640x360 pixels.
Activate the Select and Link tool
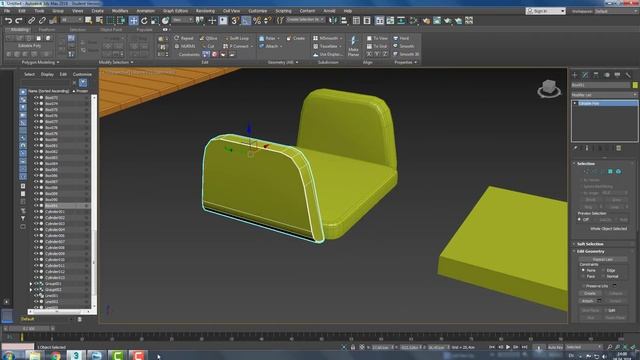[31, 20]
